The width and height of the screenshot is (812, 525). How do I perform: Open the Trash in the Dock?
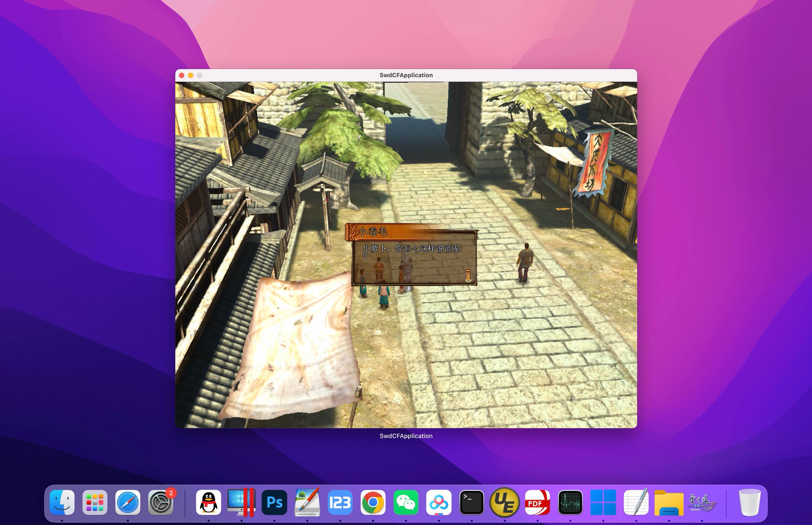tap(750, 502)
